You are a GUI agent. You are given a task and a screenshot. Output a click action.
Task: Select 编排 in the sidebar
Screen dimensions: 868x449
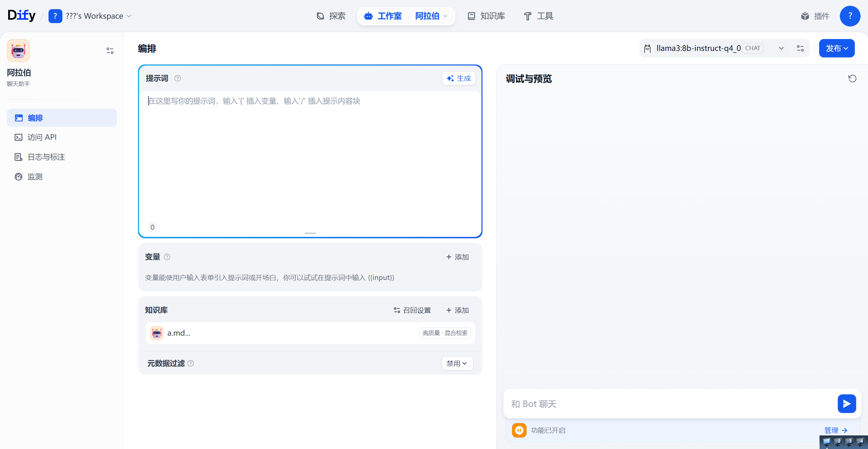[x=62, y=118]
